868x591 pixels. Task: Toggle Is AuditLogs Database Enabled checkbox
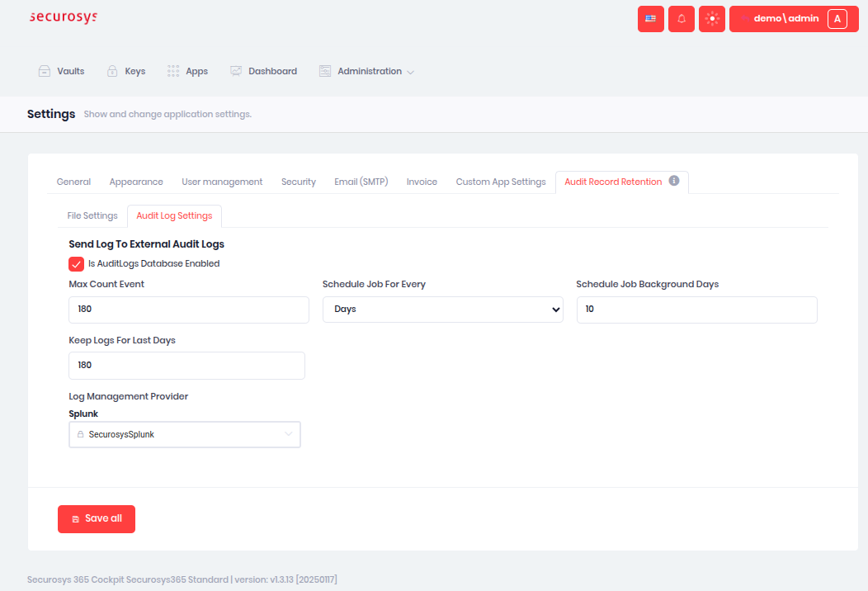pyautogui.click(x=77, y=264)
